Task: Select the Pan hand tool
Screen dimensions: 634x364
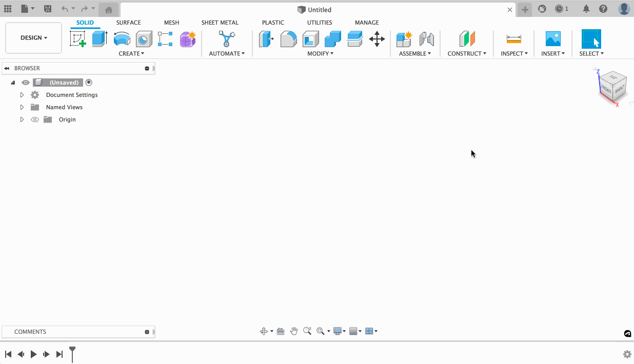Action: (x=294, y=331)
